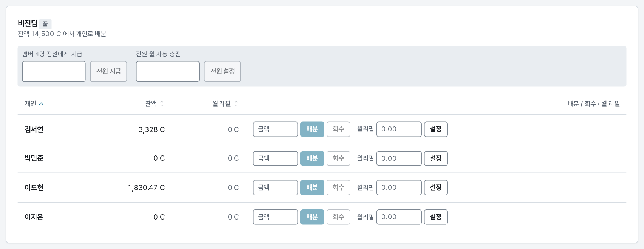Click 설정 in 박민준's row
This screenshot has width=644, height=249.
pos(436,158)
